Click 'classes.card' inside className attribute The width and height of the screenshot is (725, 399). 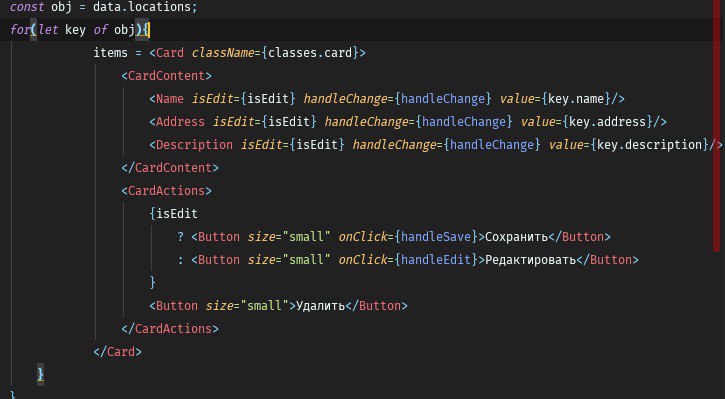(x=310, y=53)
